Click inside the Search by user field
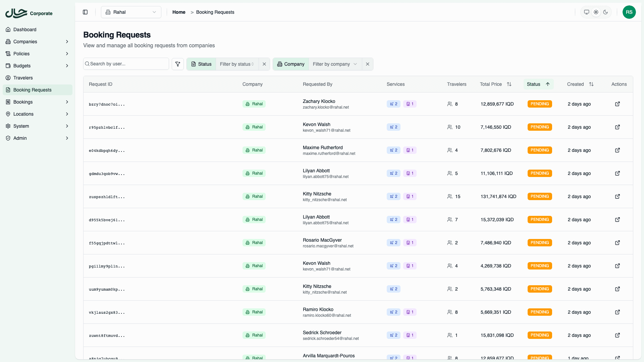 [x=126, y=64]
